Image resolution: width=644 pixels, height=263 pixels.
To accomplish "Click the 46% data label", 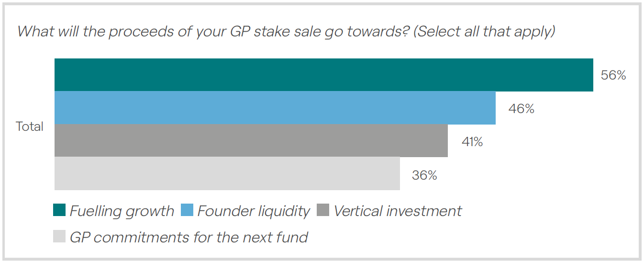I will pos(522,109).
